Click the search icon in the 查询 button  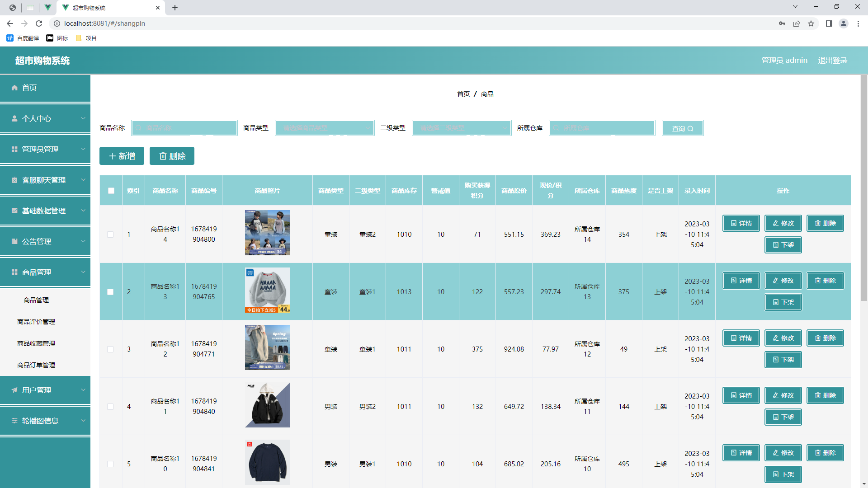[690, 129]
